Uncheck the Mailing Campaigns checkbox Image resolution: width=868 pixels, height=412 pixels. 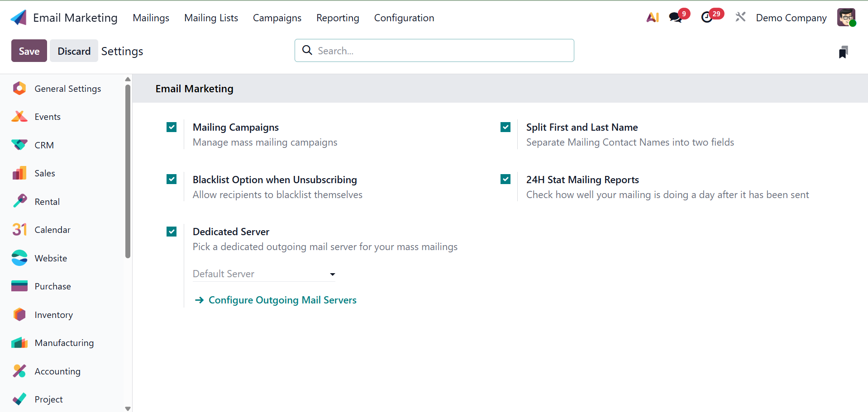click(x=172, y=128)
